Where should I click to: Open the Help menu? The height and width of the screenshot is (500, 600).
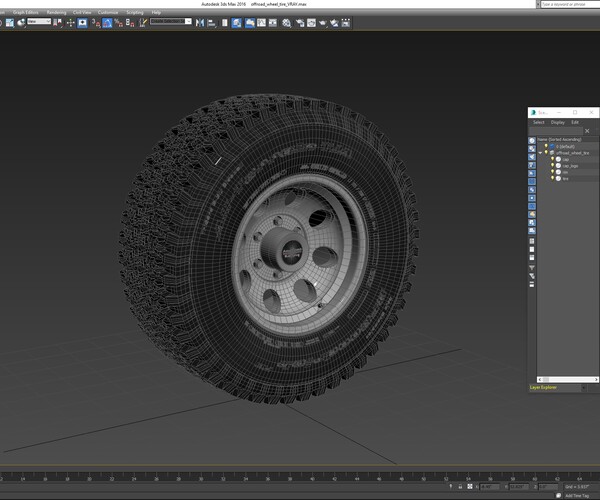[x=156, y=12]
